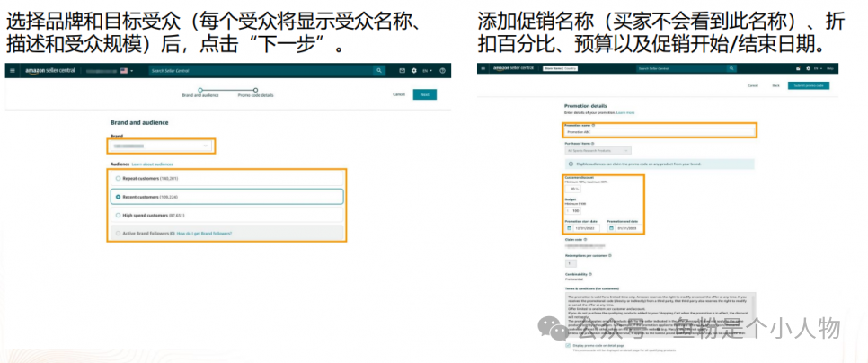Click the Claim code info icon
Image resolution: width=868 pixels, height=363 pixels.
pyautogui.click(x=585, y=240)
